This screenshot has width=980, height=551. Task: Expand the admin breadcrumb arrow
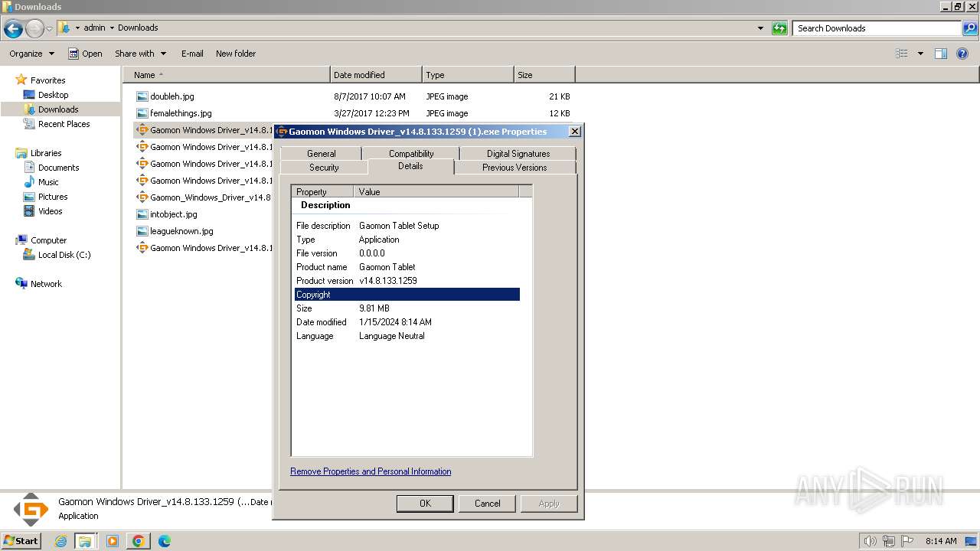(112, 28)
